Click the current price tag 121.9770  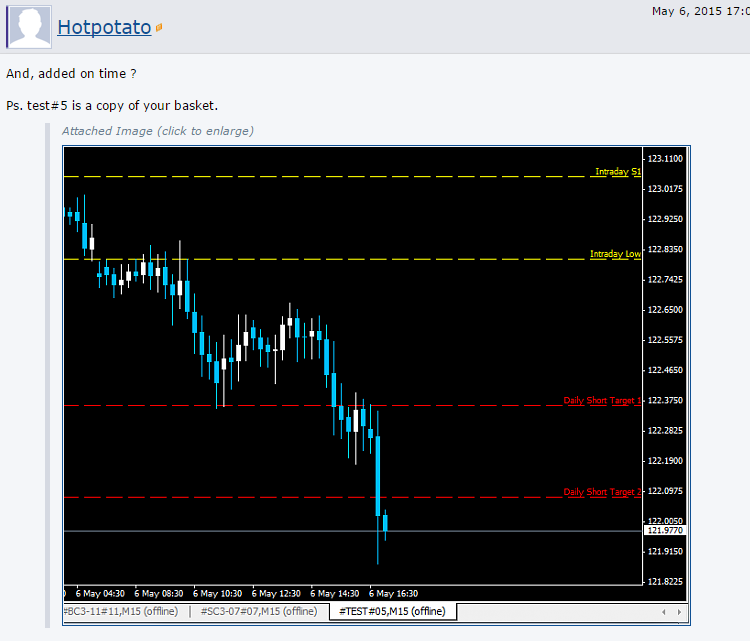[665, 530]
